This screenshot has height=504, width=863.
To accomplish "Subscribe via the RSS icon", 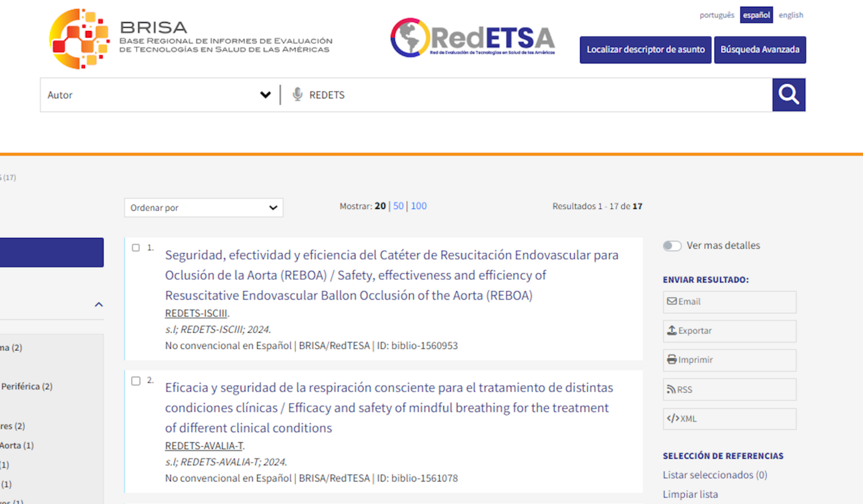I will [x=729, y=389].
